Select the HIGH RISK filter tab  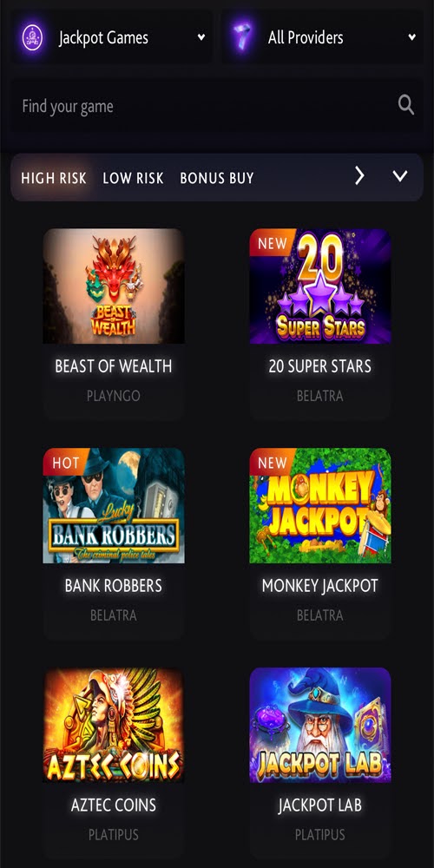pos(54,178)
